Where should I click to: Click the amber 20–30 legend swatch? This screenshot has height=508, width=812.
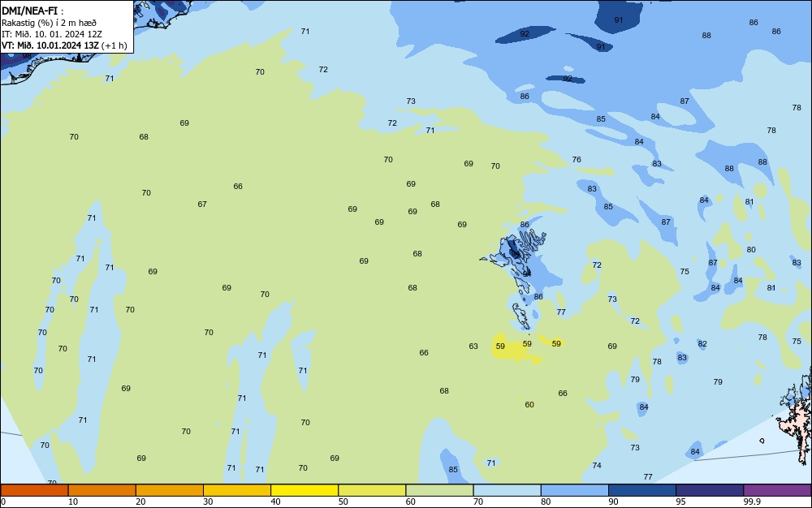[x=170, y=490]
